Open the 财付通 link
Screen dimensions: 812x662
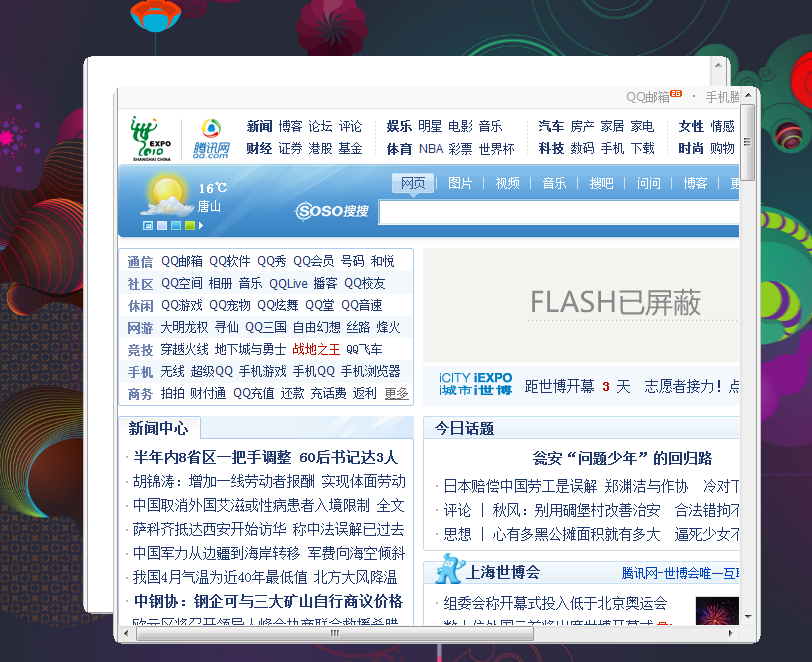[x=208, y=394]
